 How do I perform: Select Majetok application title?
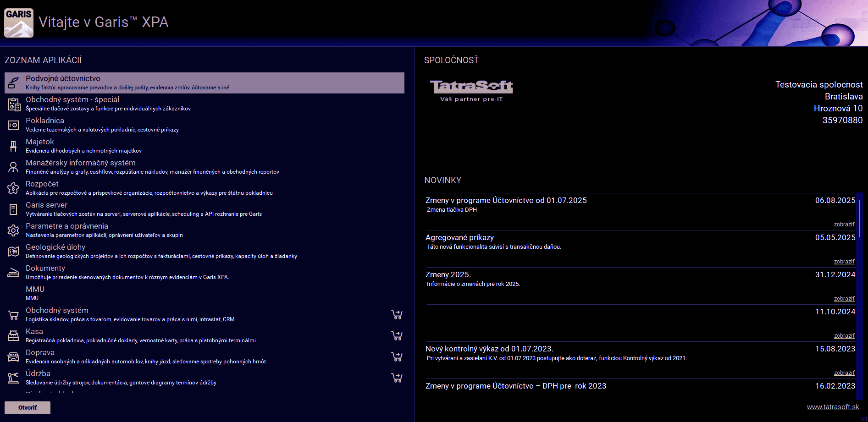point(40,142)
